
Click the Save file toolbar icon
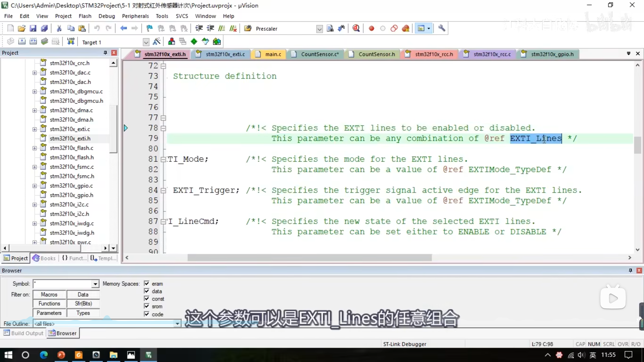(33, 28)
